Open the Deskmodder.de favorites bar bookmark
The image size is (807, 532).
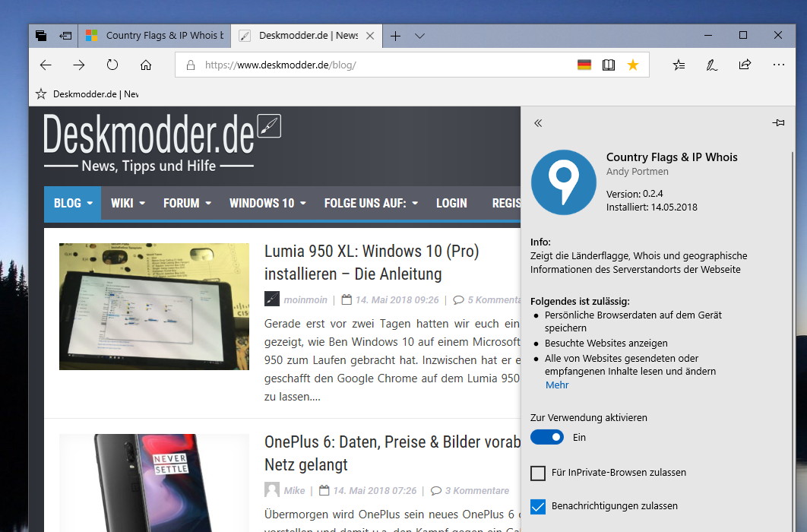[87, 94]
